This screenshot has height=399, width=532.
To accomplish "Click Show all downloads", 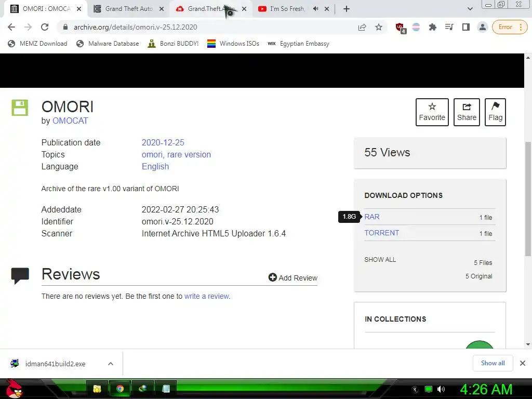I will pos(493,363).
